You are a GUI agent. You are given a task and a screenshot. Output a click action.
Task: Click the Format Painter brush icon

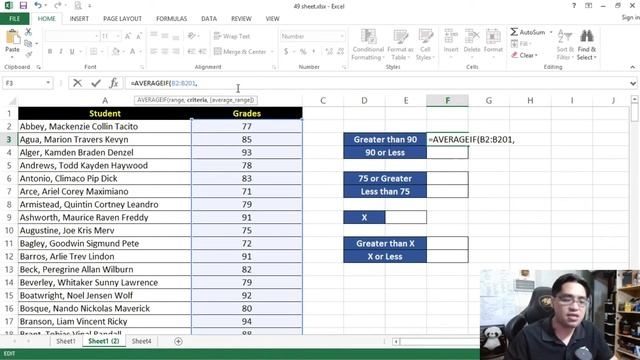[28, 54]
